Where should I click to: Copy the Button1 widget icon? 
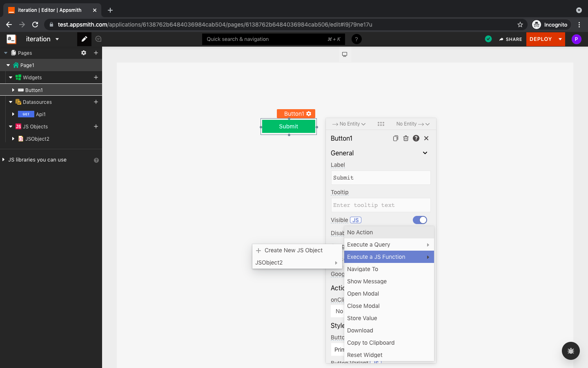[396, 138]
